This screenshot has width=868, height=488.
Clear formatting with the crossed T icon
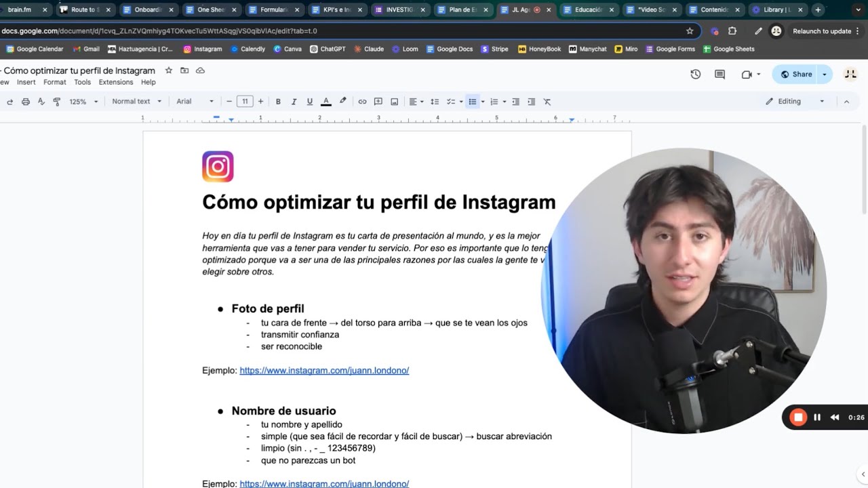pyautogui.click(x=547, y=102)
